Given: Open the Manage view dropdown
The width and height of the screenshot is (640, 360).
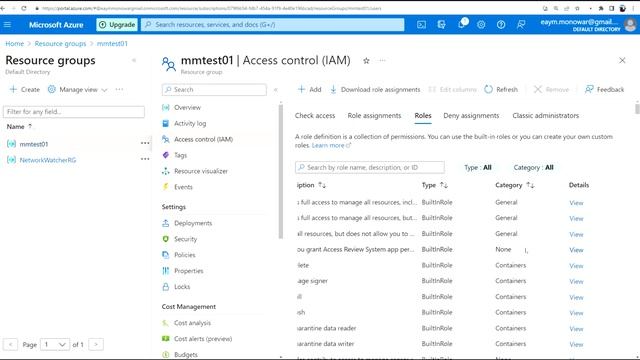Looking at the screenshot, I should click(x=78, y=89).
